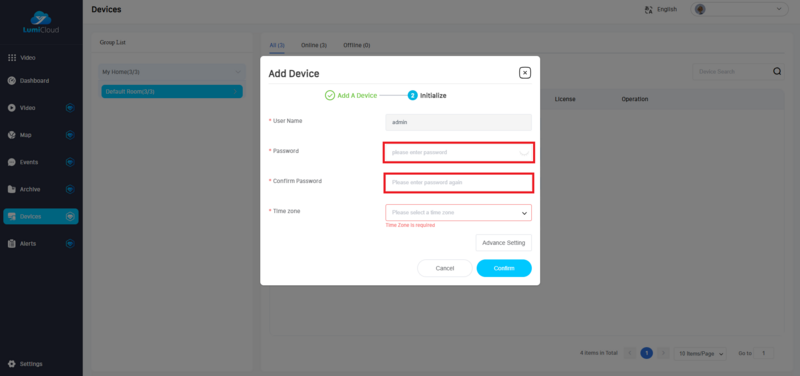Screen dimensions: 800x376
Task: Click the Devices page title
Action: 106,9
